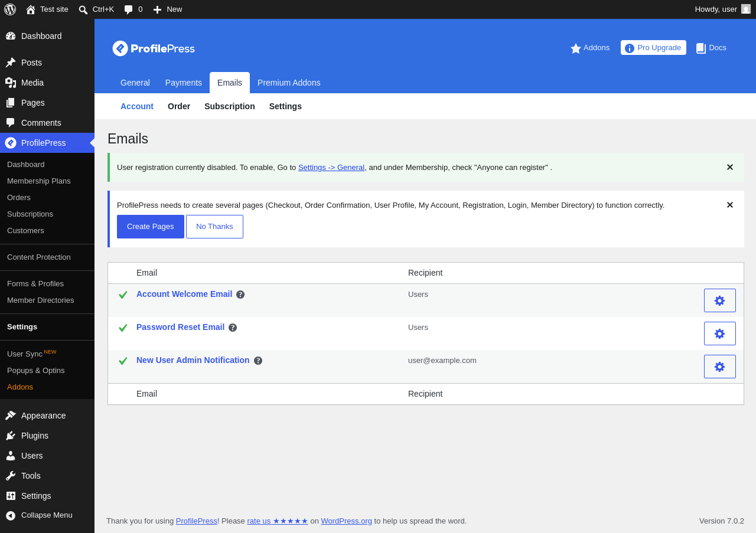Open Plugins in the sidebar
756x533 pixels.
coord(47,436)
